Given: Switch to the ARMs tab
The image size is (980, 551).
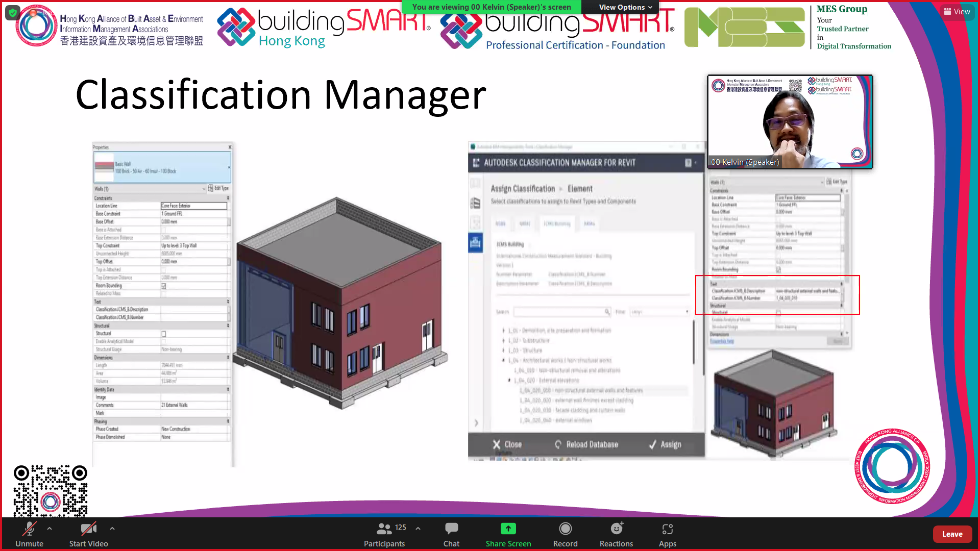Looking at the screenshot, I should (x=589, y=223).
